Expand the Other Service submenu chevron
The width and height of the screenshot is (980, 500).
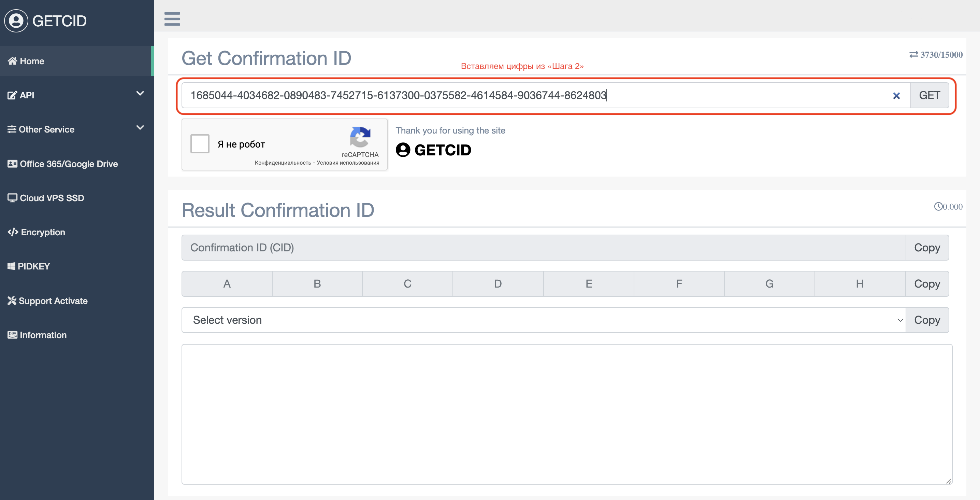[140, 128]
